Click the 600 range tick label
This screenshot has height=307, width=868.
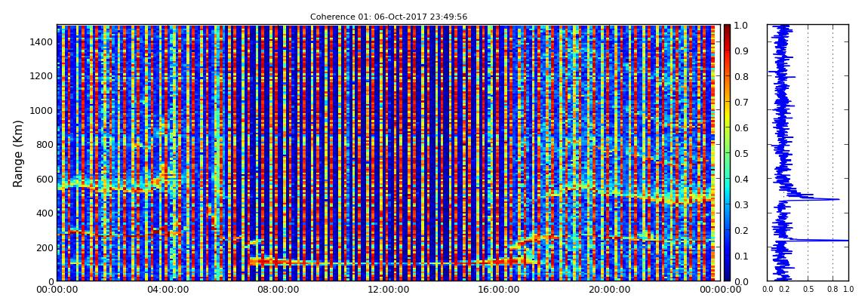point(45,180)
